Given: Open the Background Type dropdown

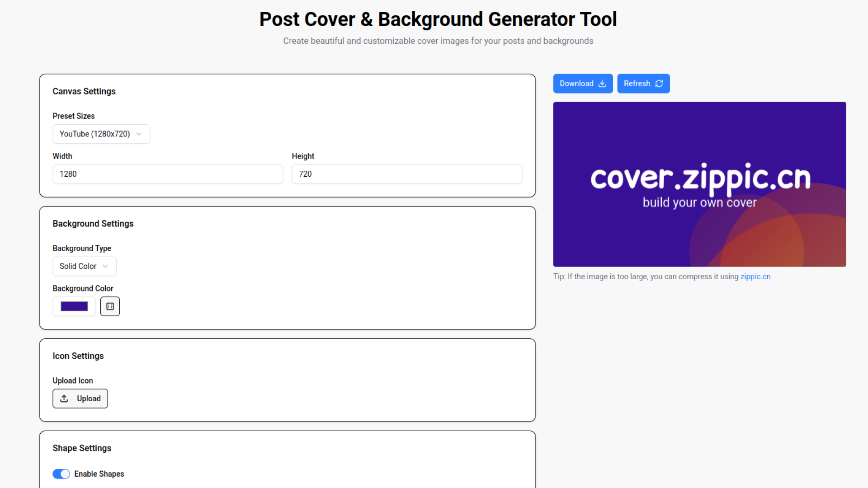Looking at the screenshot, I should (84, 266).
